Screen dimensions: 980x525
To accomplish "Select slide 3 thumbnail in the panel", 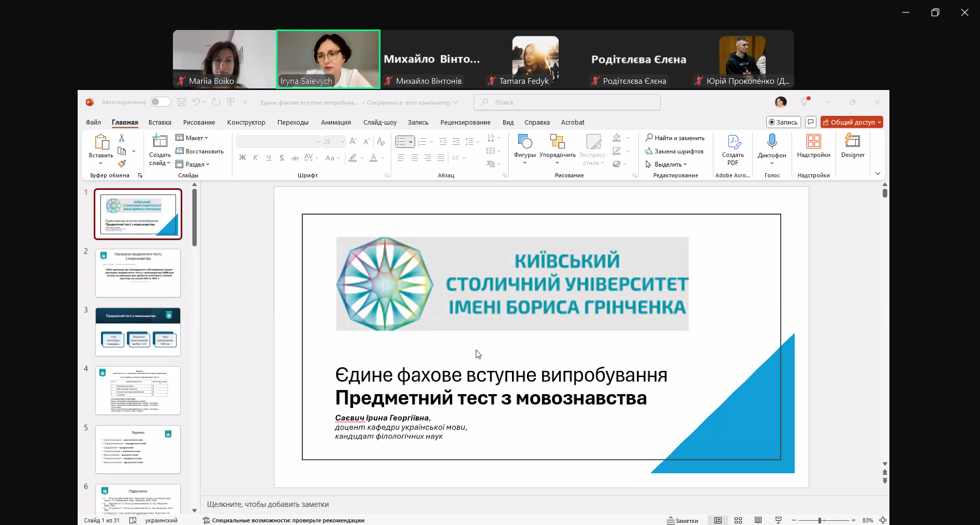I will click(138, 332).
